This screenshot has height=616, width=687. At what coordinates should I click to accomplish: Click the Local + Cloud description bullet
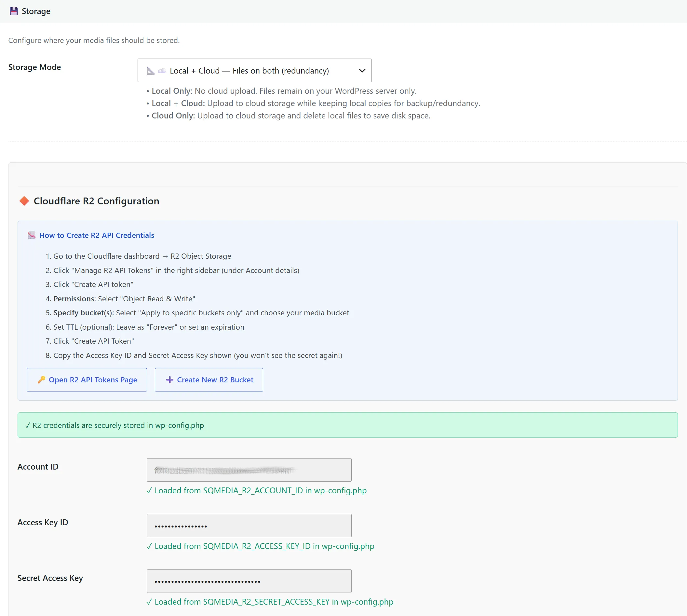313,103
